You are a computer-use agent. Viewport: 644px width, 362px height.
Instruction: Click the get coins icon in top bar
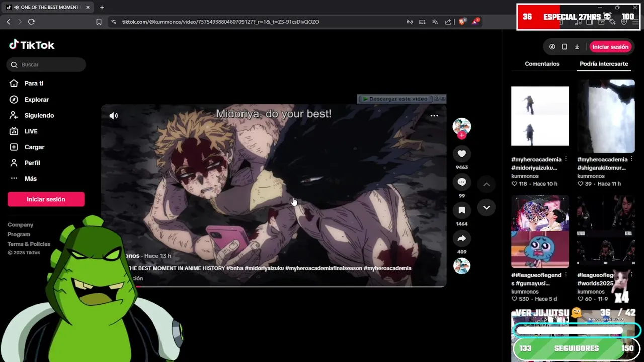[552, 47]
